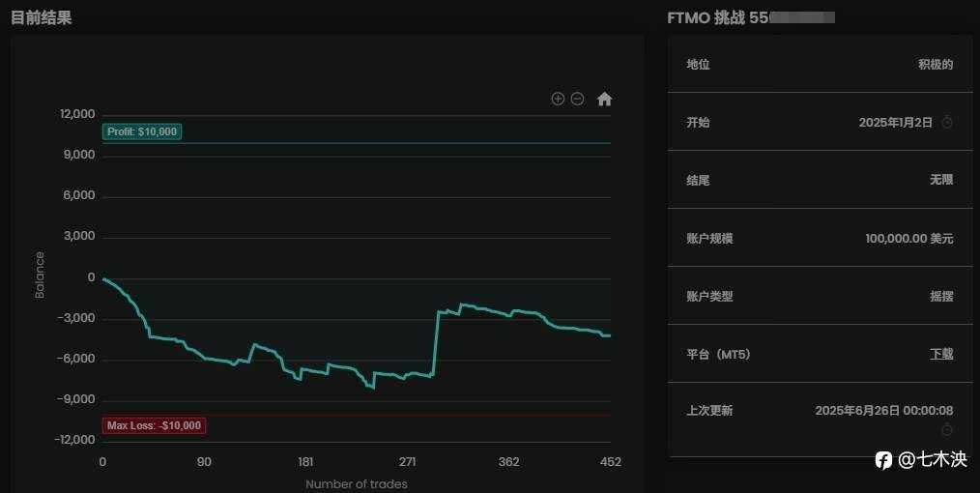
Task: Click the 地位 row label
Action: [x=698, y=64]
